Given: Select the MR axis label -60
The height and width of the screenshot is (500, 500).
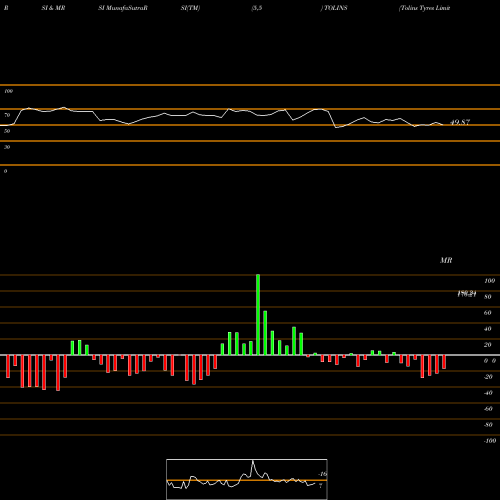Looking at the screenshot, I should click(488, 409).
